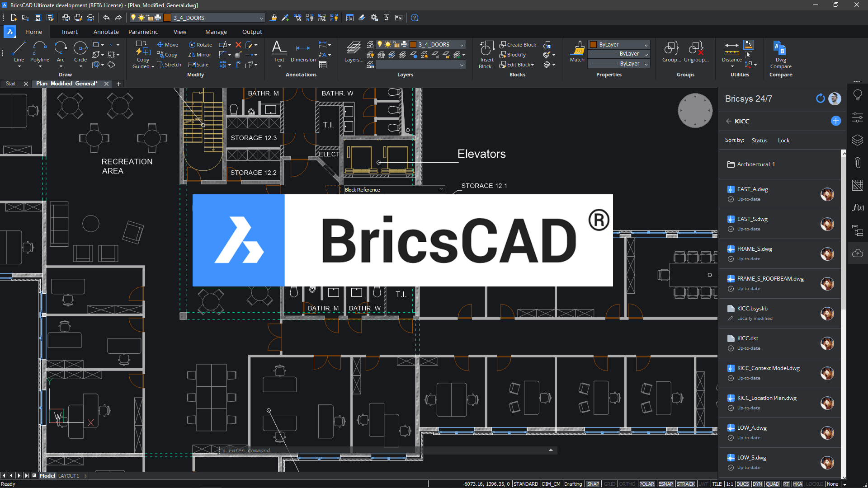
Task: Open the LAYOUT1 tab
Action: 68,475
